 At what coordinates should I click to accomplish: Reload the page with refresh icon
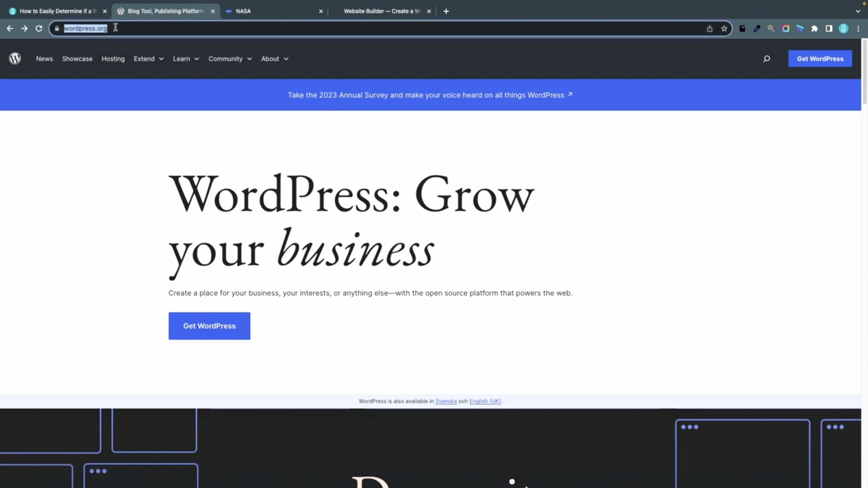[39, 28]
